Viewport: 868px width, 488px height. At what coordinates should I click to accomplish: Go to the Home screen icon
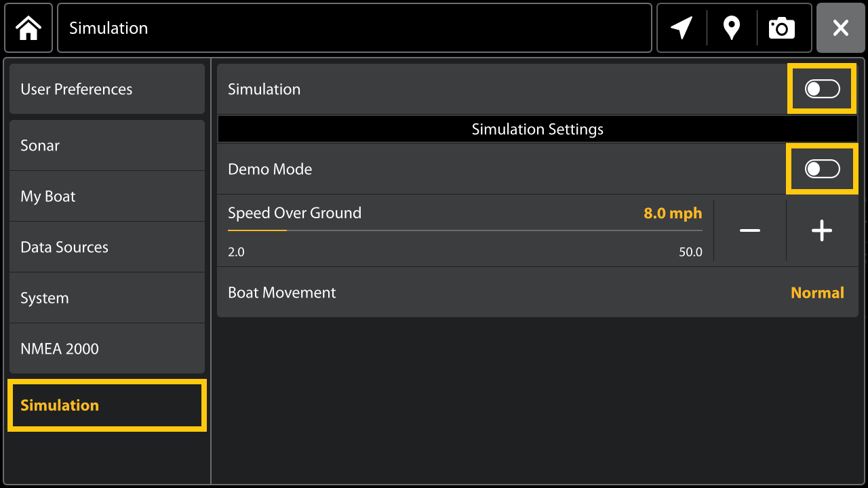[x=28, y=28]
